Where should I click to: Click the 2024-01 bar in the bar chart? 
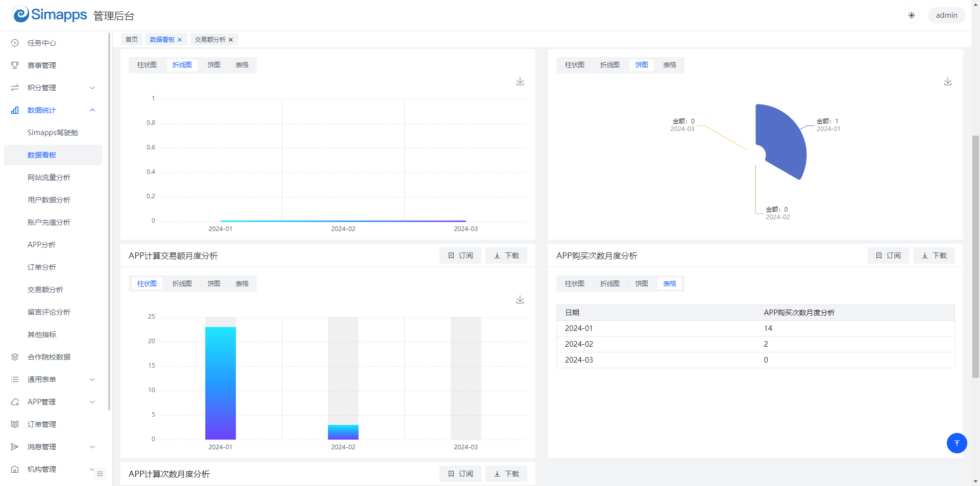click(220, 383)
